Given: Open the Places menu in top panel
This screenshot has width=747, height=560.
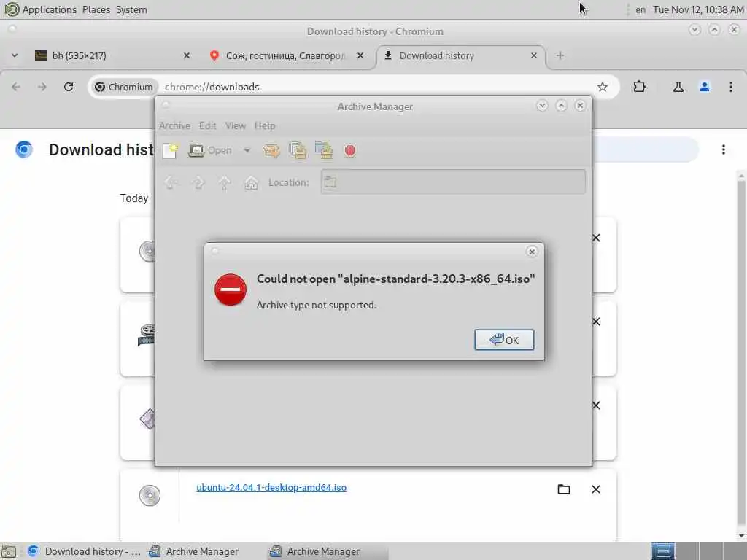Looking at the screenshot, I should pos(96,9).
